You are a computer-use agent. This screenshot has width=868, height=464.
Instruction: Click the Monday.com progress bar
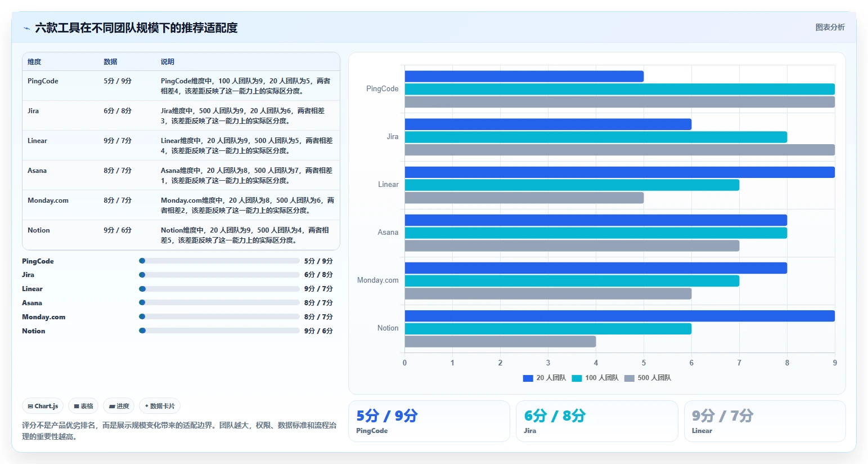(219, 316)
